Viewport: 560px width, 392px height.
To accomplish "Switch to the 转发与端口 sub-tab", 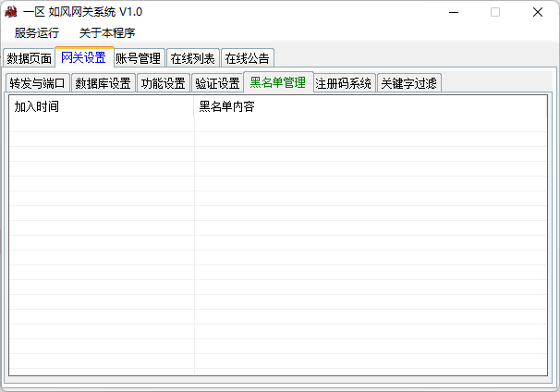I will pyautogui.click(x=37, y=83).
